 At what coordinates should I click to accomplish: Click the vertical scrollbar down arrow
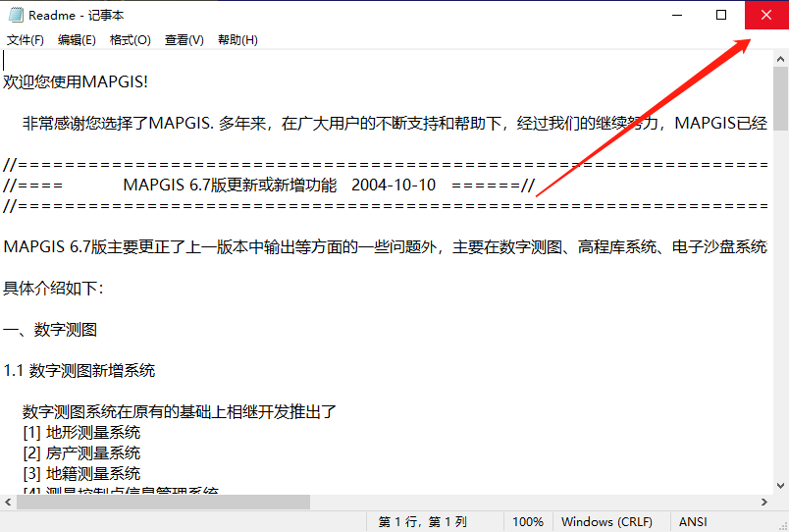click(780, 486)
